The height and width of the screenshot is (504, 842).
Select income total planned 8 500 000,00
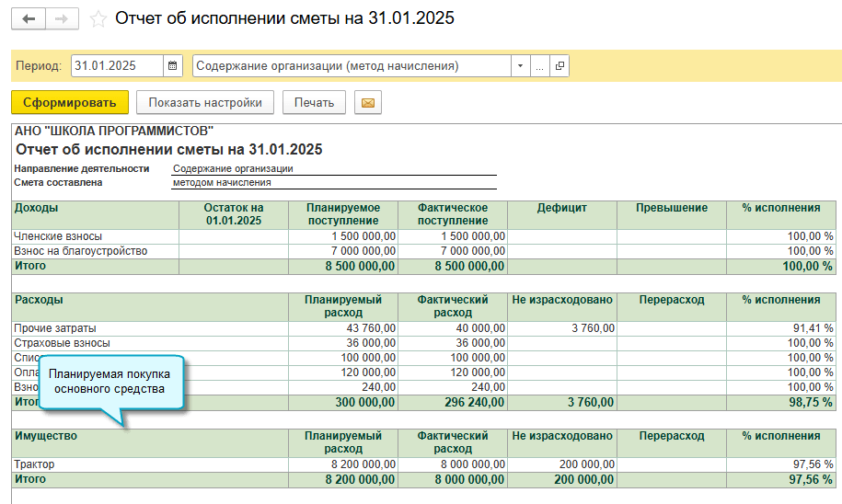pyautogui.click(x=343, y=266)
